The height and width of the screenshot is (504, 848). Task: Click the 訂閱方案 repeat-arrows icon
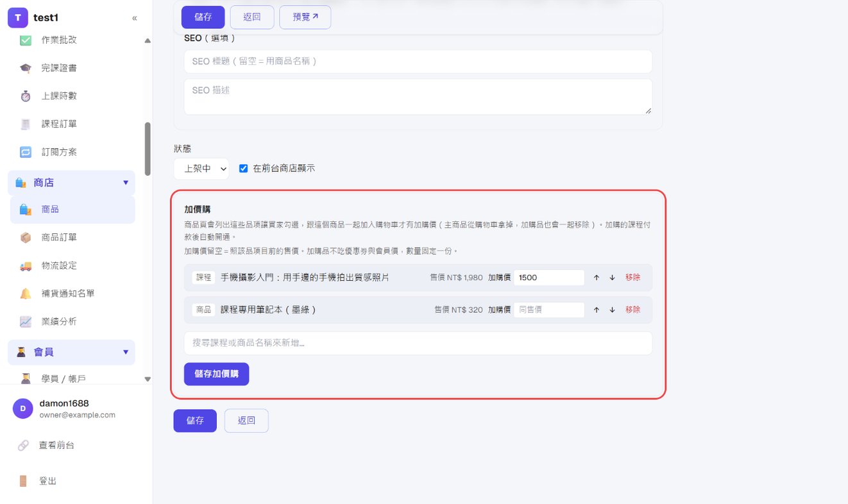pos(26,153)
